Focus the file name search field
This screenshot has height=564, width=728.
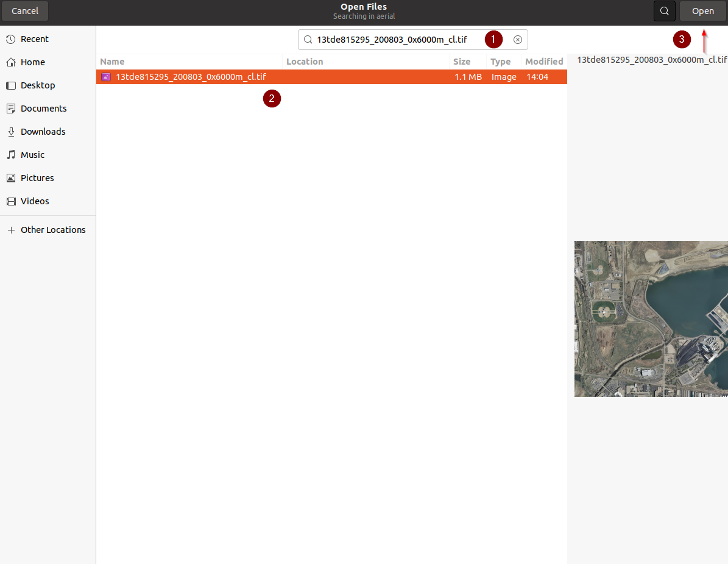tap(413, 40)
